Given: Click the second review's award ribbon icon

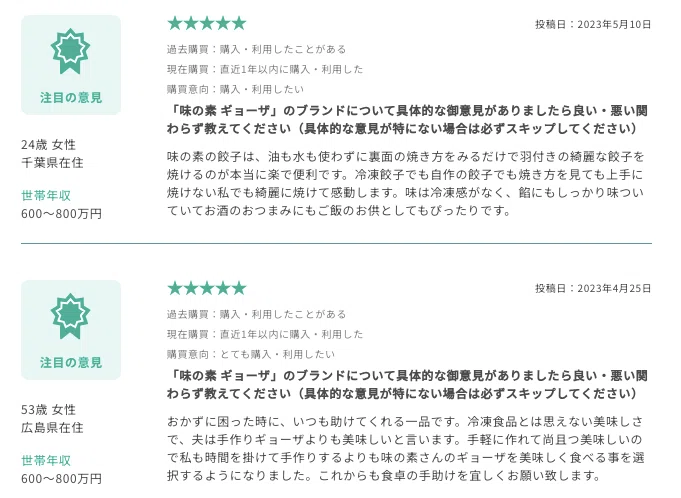Looking at the screenshot, I should pyautogui.click(x=70, y=316).
